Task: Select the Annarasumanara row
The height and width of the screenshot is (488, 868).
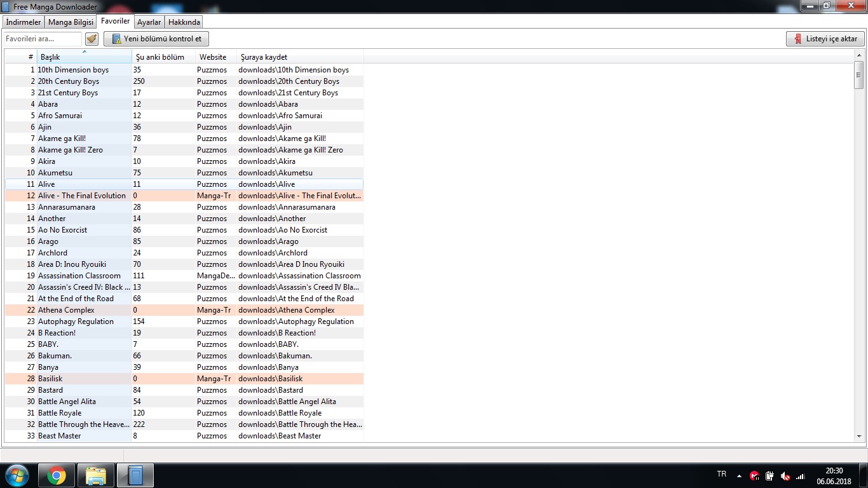Action: [184, 207]
